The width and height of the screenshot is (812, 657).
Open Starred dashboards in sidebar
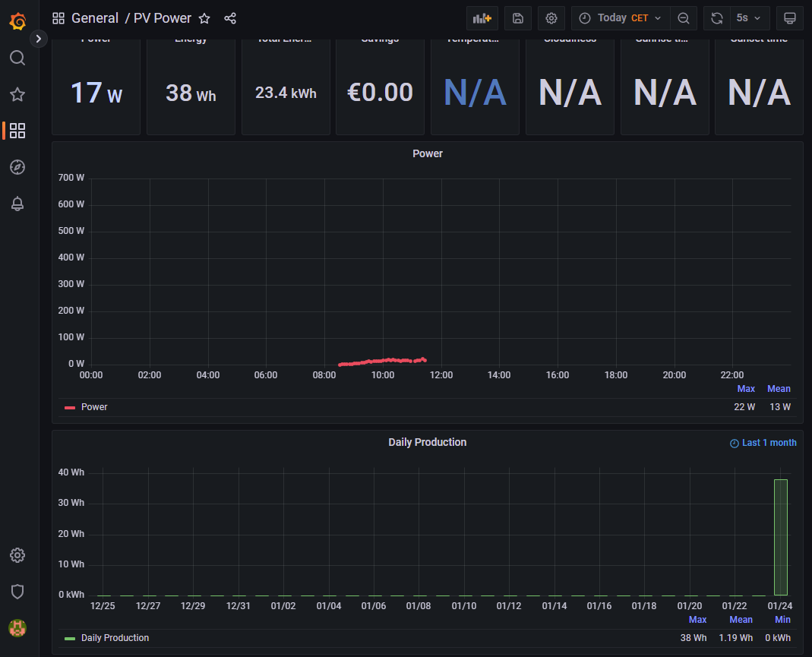coord(17,94)
